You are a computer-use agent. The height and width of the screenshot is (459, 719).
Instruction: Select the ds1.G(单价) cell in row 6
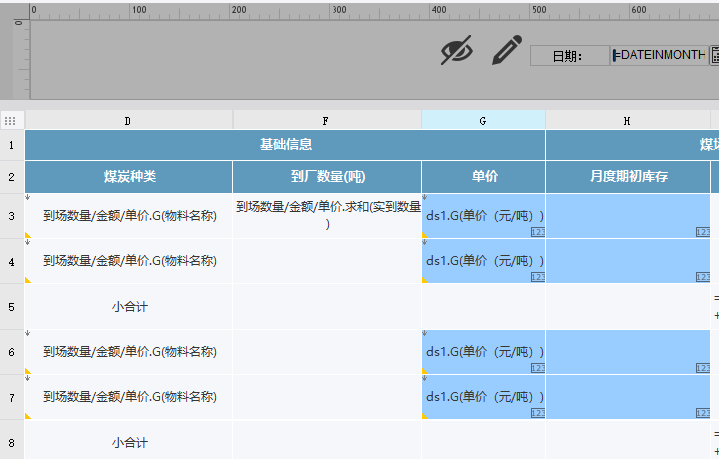(483, 352)
